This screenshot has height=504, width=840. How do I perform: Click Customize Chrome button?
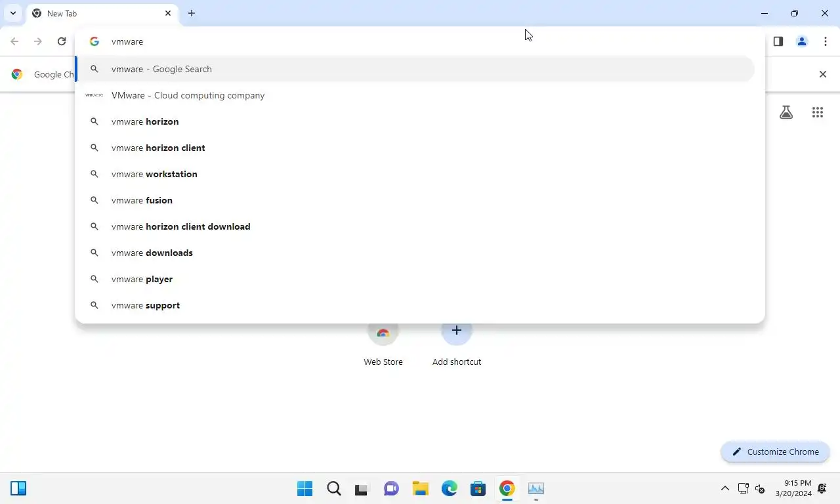(775, 451)
